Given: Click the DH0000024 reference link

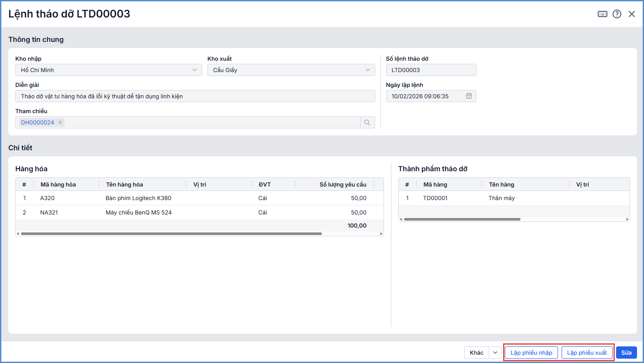Looking at the screenshot, I should [x=38, y=123].
